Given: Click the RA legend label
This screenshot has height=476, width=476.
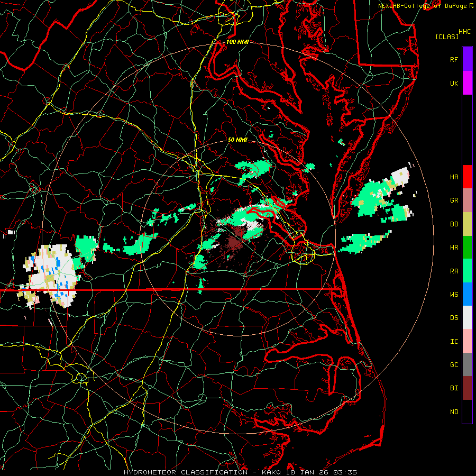Looking at the screenshot, I should point(454,271).
